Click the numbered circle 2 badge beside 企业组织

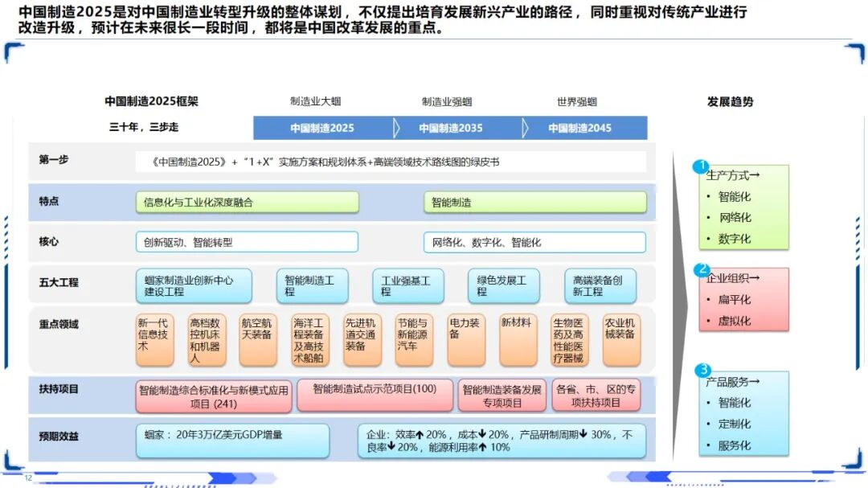click(702, 269)
